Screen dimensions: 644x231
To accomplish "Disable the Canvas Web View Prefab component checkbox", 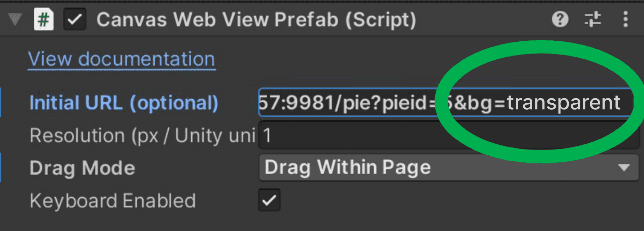I will tap(74, 19).
